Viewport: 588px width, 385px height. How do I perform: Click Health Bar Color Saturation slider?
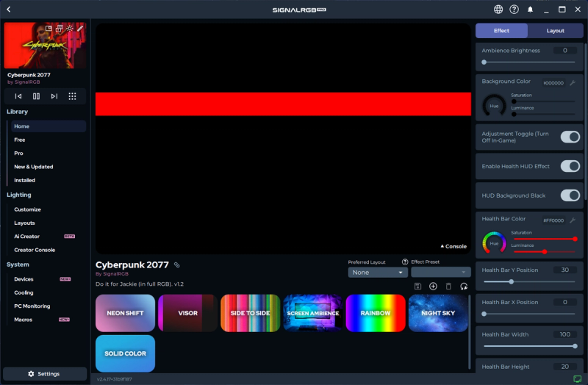(544, 240)
